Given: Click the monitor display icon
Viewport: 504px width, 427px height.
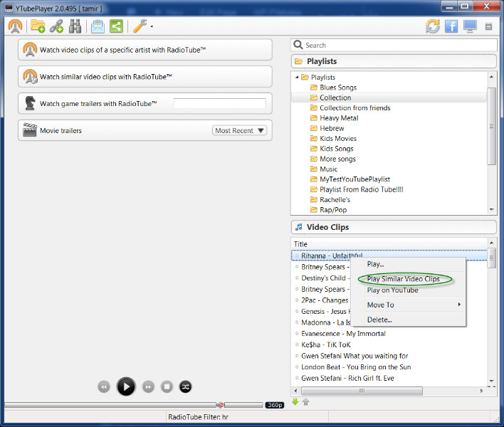Looking at the screenshot, I should [x=470, y=26].
